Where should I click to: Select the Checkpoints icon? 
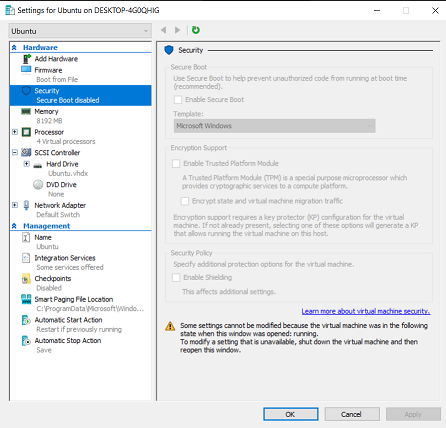[x=26, y=279]
